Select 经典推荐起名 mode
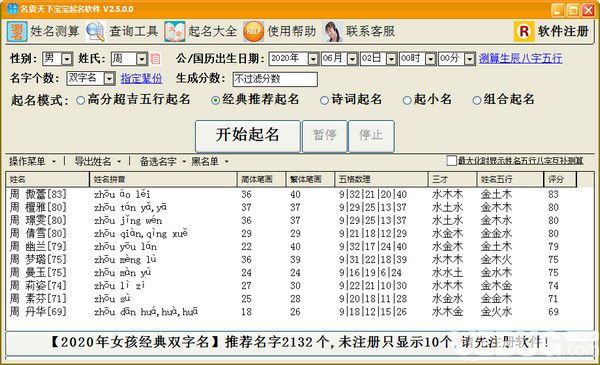The width and height of the screenshot is (600, 365). coord(215,101)
